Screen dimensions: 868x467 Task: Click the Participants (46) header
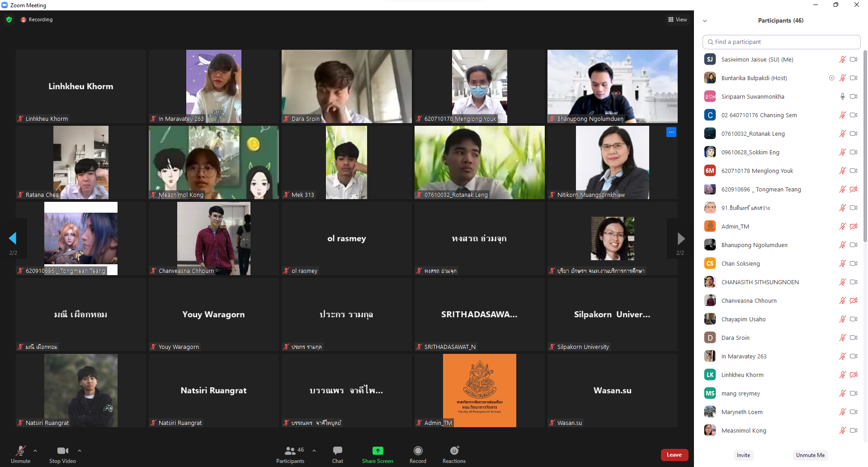click(x=781, y=20)
